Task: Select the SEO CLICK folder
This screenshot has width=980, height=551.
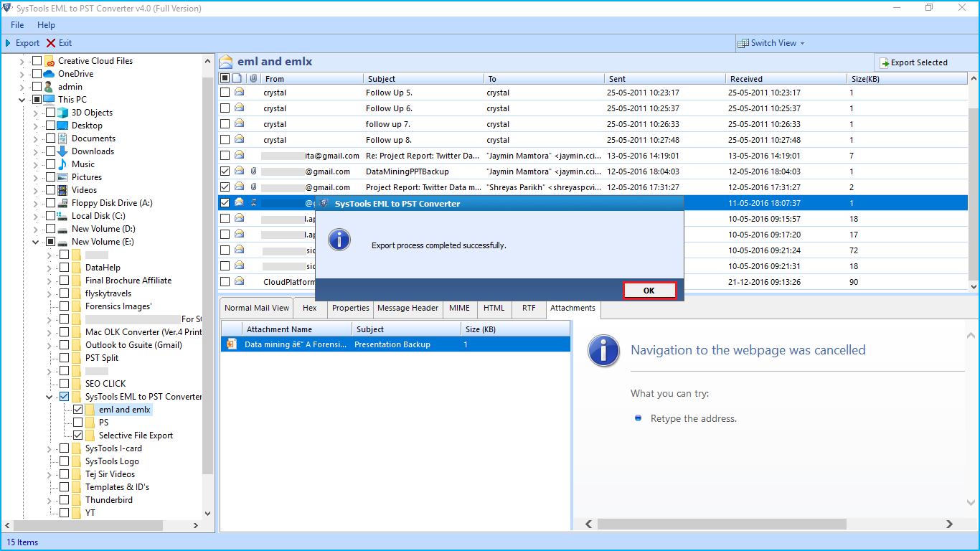Action: click(105, 384)
